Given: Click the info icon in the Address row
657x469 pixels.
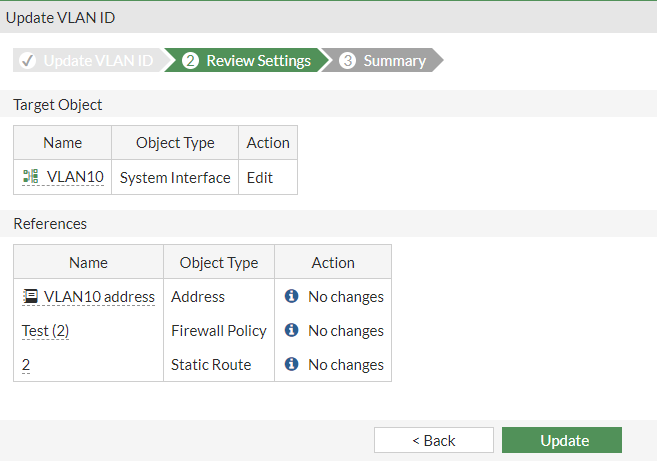Looking at the screenshot, I should 292,296.
